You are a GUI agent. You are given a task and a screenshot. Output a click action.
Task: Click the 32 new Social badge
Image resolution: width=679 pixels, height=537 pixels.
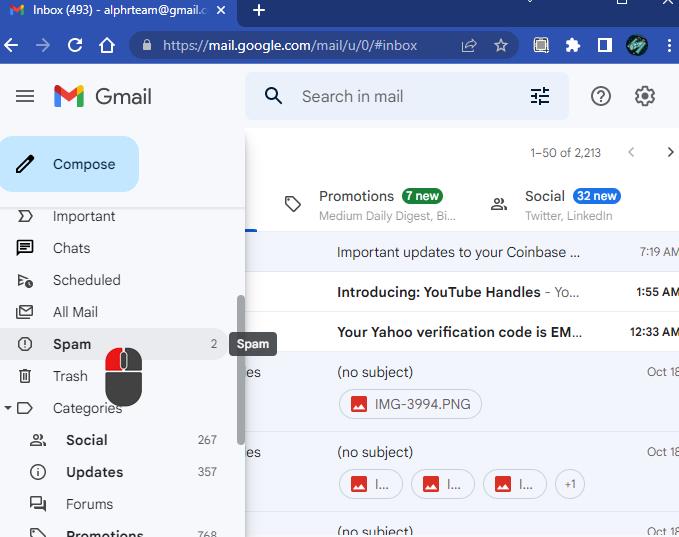point(597,196)
